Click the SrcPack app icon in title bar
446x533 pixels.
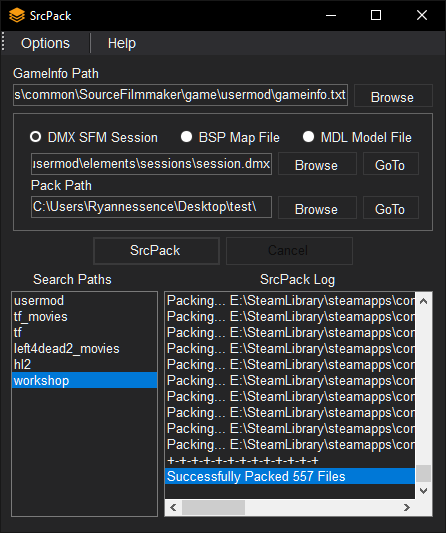[17, 15]
